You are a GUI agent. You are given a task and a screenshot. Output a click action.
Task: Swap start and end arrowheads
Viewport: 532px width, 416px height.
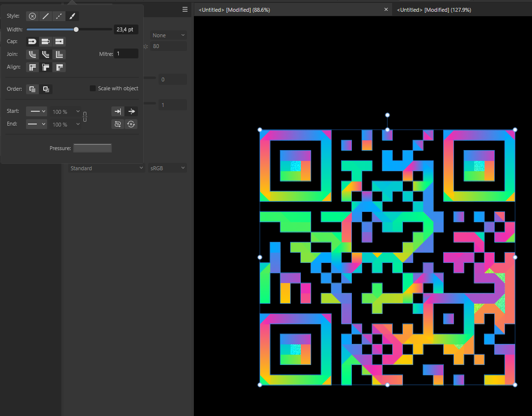pos(118,125)
